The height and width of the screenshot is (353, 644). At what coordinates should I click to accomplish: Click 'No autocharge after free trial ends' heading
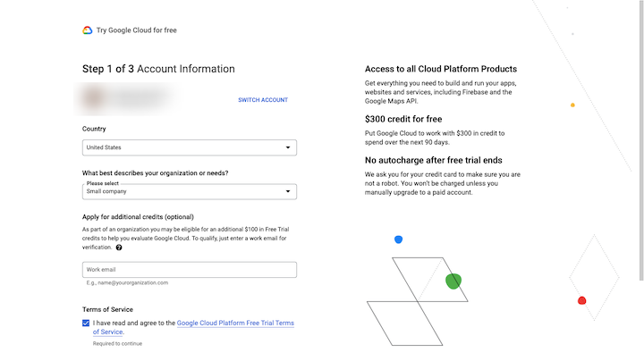pyautogui.click(x=433, y=160)
